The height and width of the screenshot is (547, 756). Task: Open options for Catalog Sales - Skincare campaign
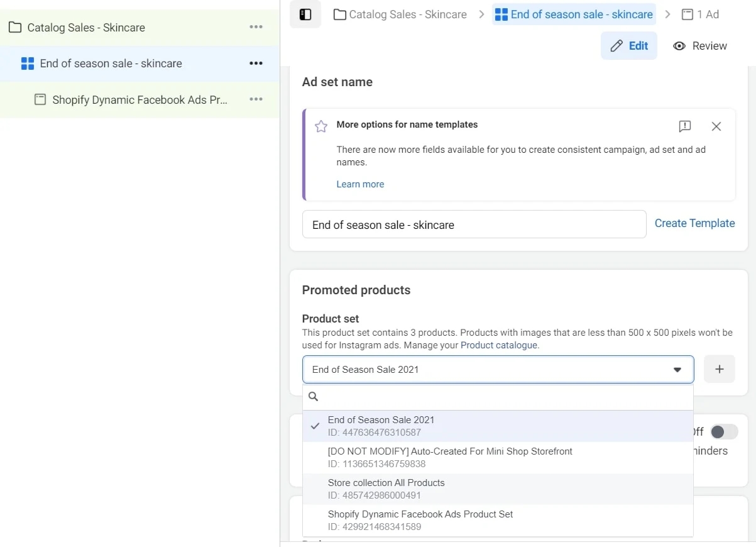[x=256, y=27]
